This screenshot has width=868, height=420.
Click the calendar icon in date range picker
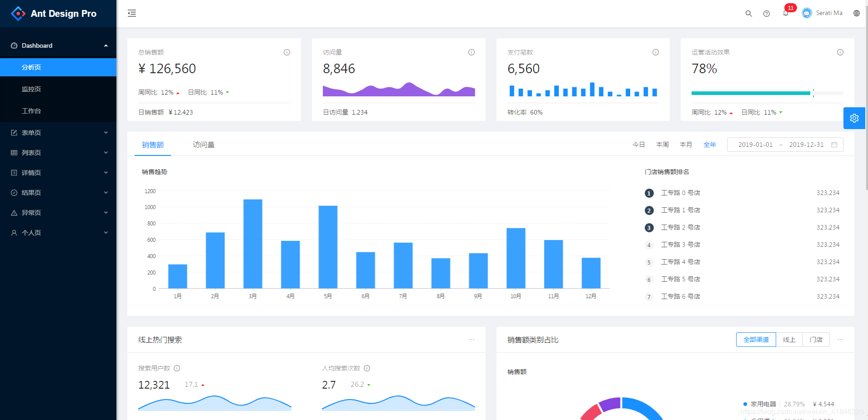[x=834, y=145]
